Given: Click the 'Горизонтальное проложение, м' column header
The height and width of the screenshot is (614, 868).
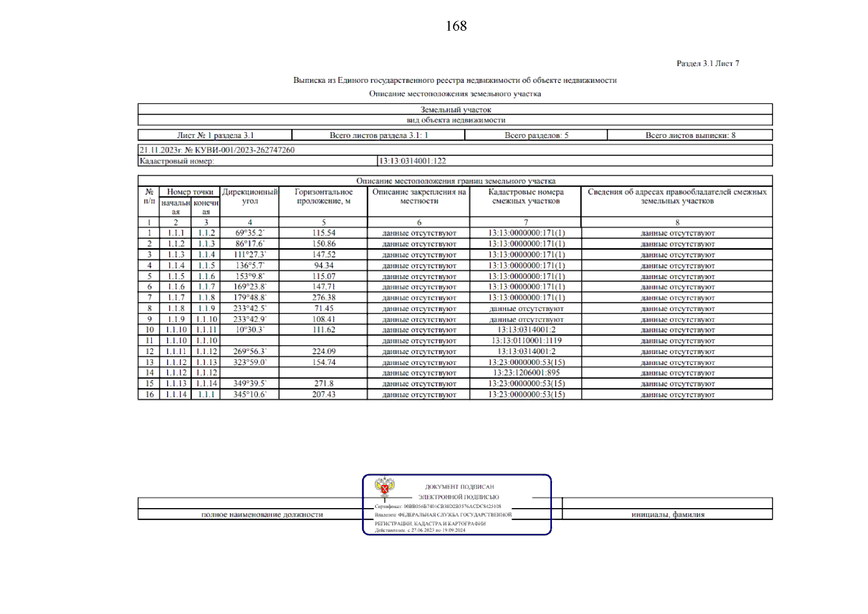Looking at the screenshot, I should [x=323, y=196].
